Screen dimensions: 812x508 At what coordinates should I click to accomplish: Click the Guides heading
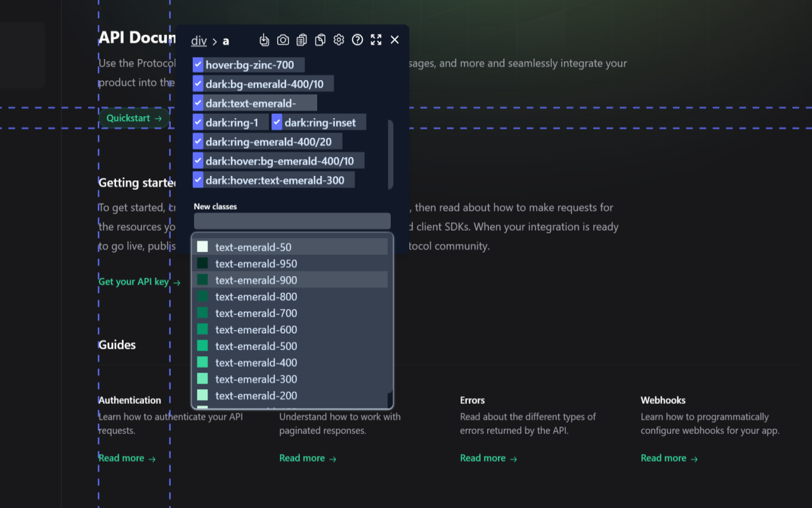(x=117, y=345)
